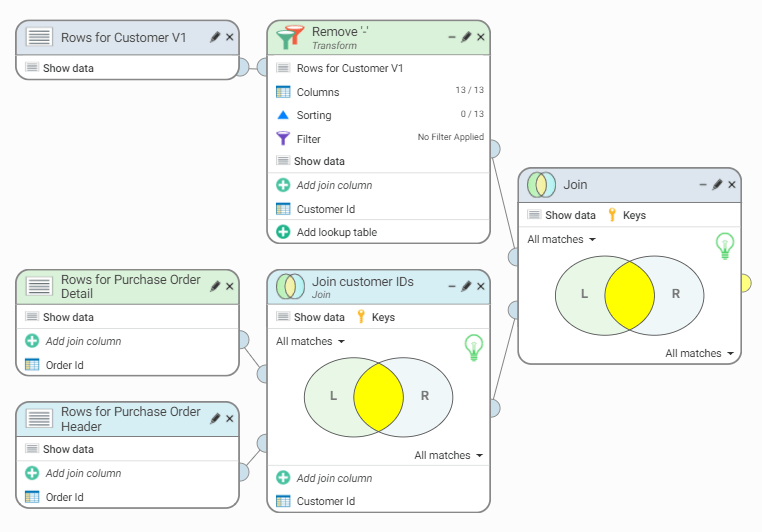
Task: Click the lightbulb icon in the Join node
Action: point(725,246)
